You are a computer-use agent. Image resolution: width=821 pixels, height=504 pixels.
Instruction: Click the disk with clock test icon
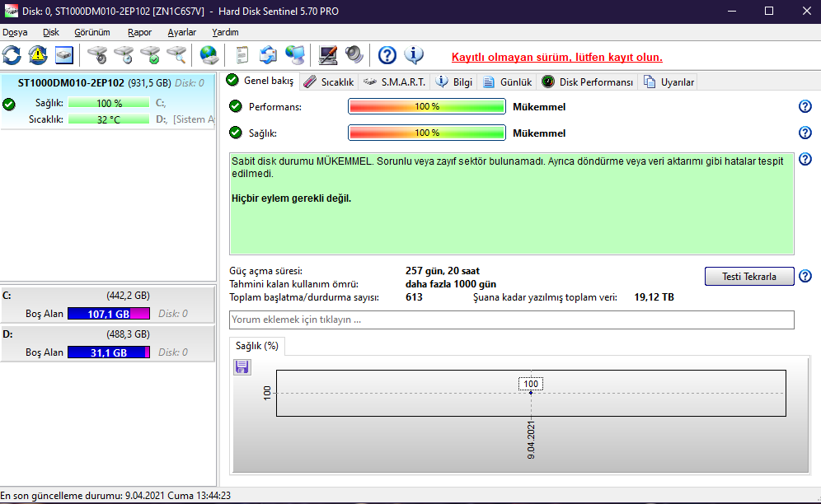[124, 55]
